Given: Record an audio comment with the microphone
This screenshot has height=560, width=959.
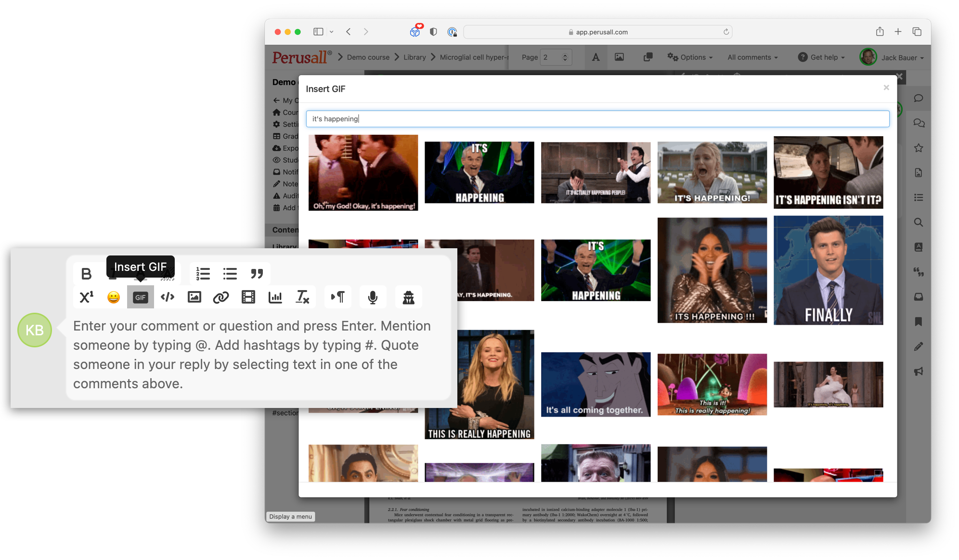Looking at the screenshot, I should (x=373, y=297).
